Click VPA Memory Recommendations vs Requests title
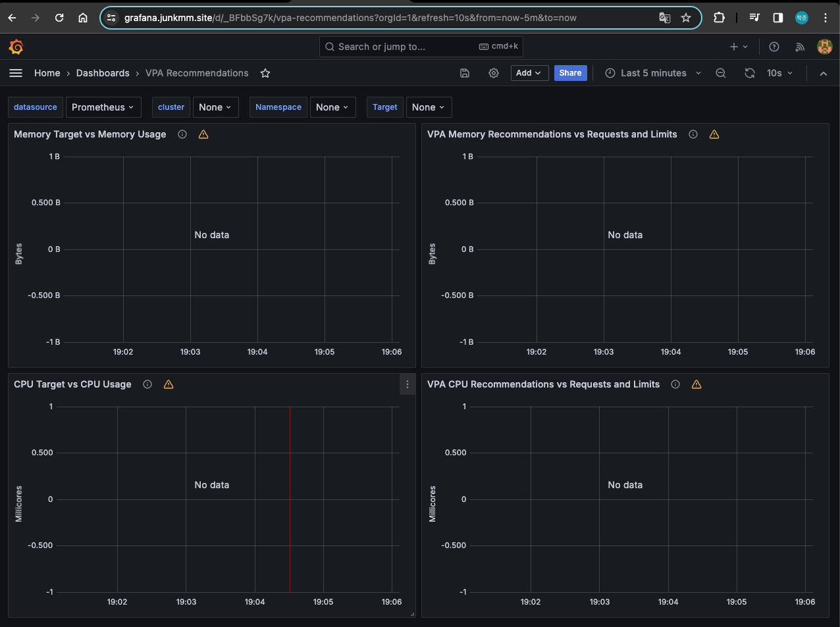Image resolution: width=840 pixels, height=627 pixels. [x=552, y=134]
